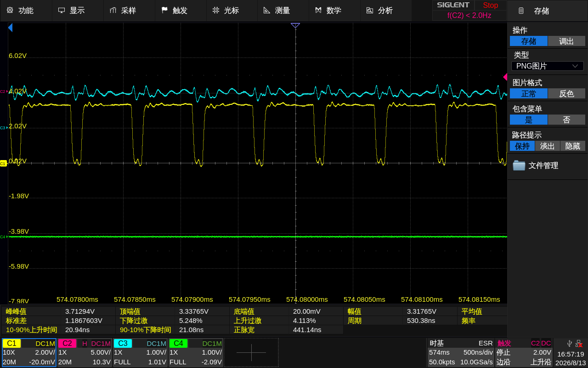Viewport: 588px width, 368px height.
Task: Select 正常 image format
Action: click(529, 93)
